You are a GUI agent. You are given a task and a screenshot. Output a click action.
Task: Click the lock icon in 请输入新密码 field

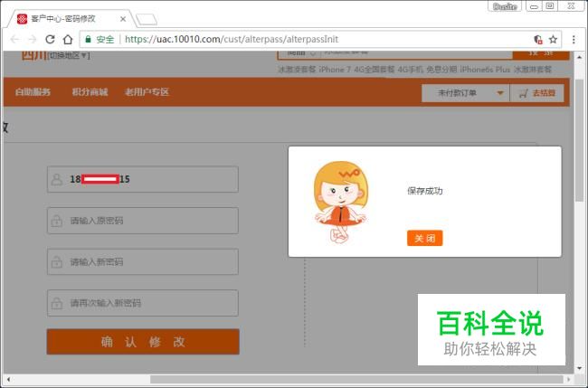pos(57,261)
